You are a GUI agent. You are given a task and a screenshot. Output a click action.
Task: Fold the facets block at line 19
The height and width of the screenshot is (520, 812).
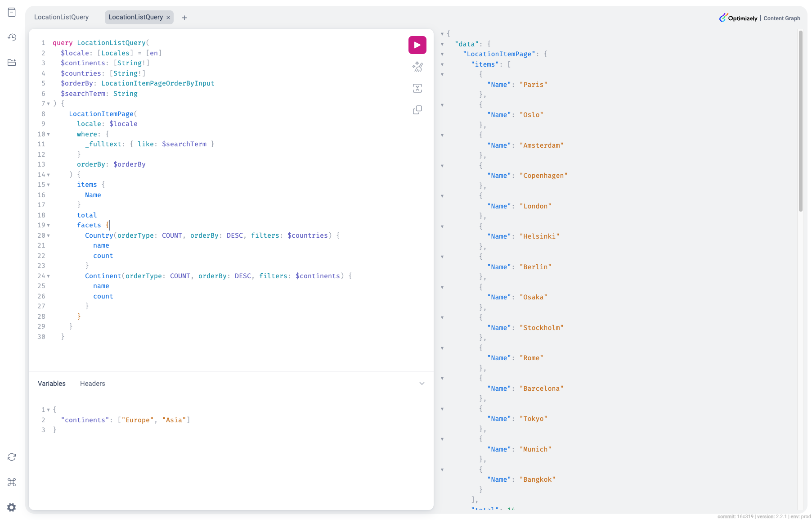[x=49, y=225]
